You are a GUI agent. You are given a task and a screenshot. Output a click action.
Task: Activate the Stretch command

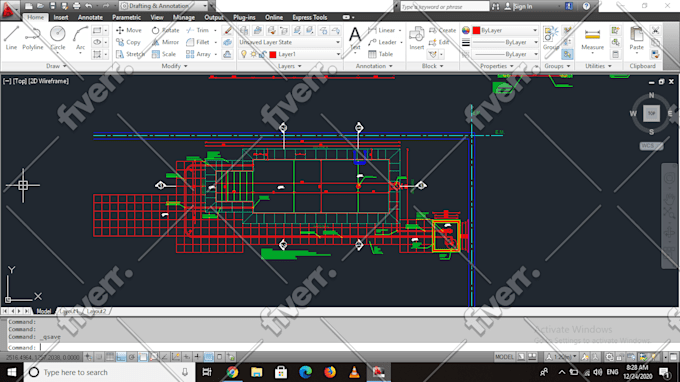click(130, 54)
